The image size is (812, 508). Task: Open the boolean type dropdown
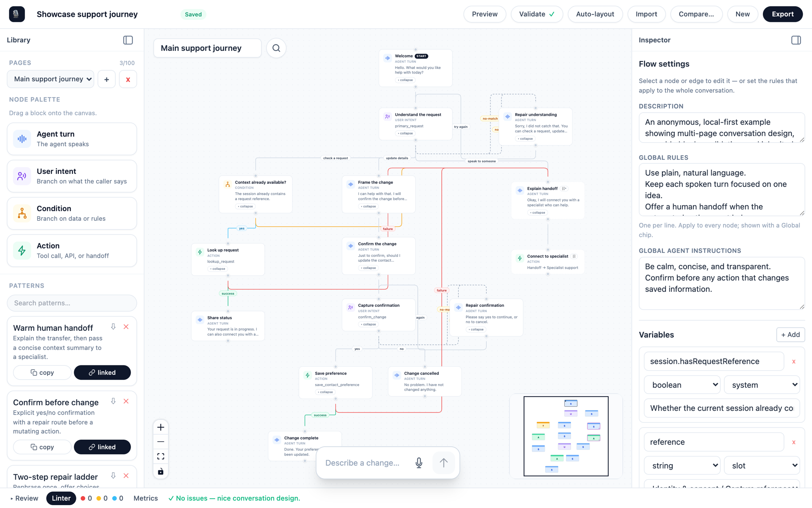(682, 385)
